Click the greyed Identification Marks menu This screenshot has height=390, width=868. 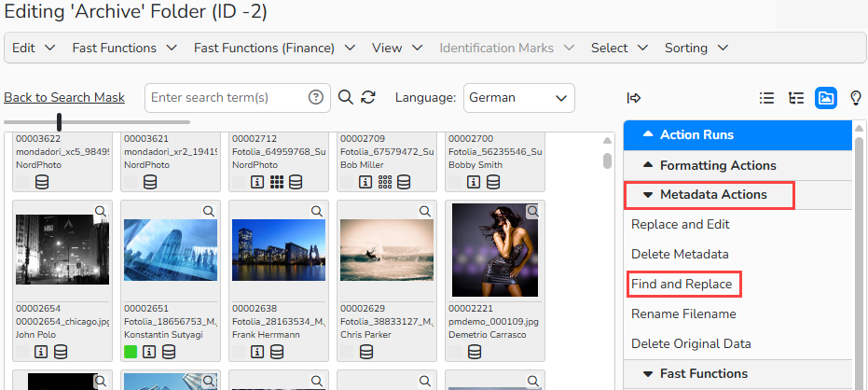tap(506, 48)
